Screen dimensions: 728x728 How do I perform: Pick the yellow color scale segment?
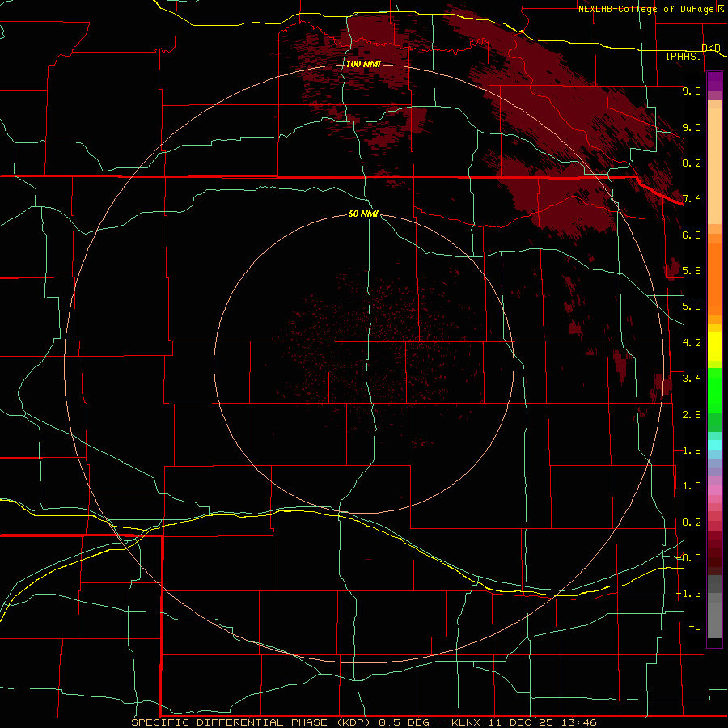click(x=714, y=346)
